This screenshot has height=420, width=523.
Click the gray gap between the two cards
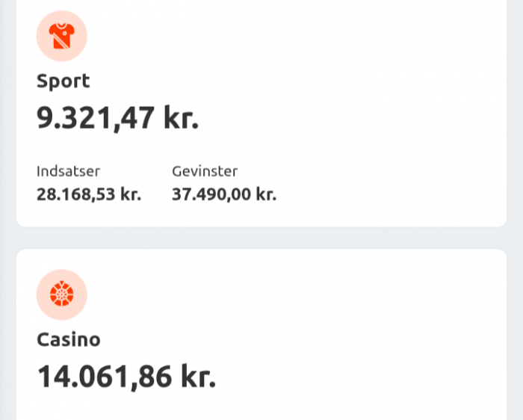tap(261, 238)
